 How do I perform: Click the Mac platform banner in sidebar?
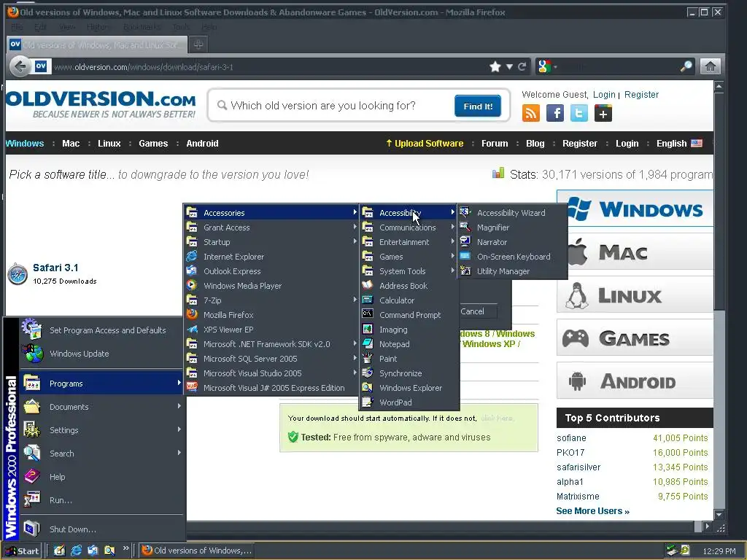click(635, 252)
